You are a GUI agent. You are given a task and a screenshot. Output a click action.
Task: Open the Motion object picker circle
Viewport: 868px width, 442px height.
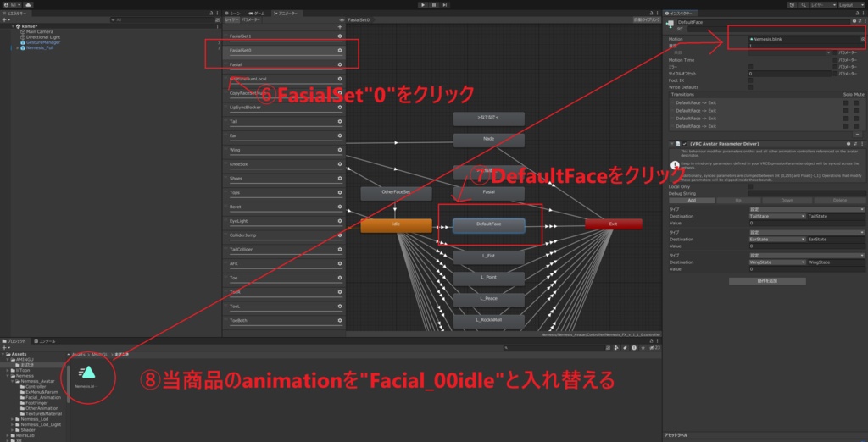(862, 39)
